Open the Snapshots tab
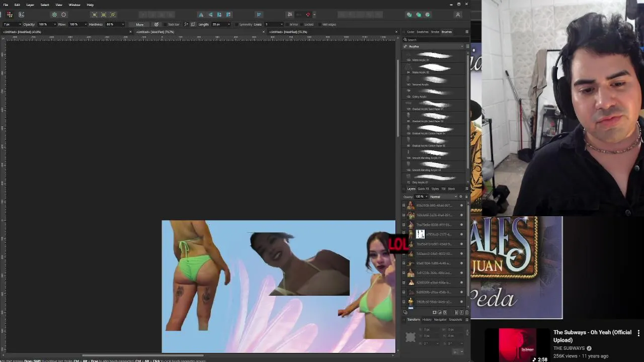 pos(455,319)
